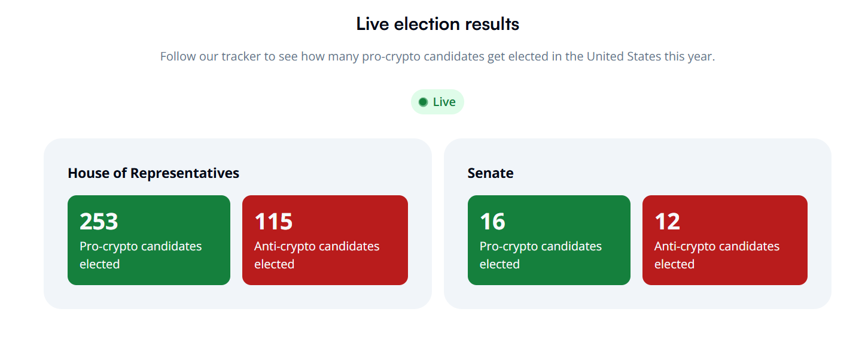Click the 253 pro-crypto House count
The width and height of the screenshot is (868, 360).
[x=99, y=222]
